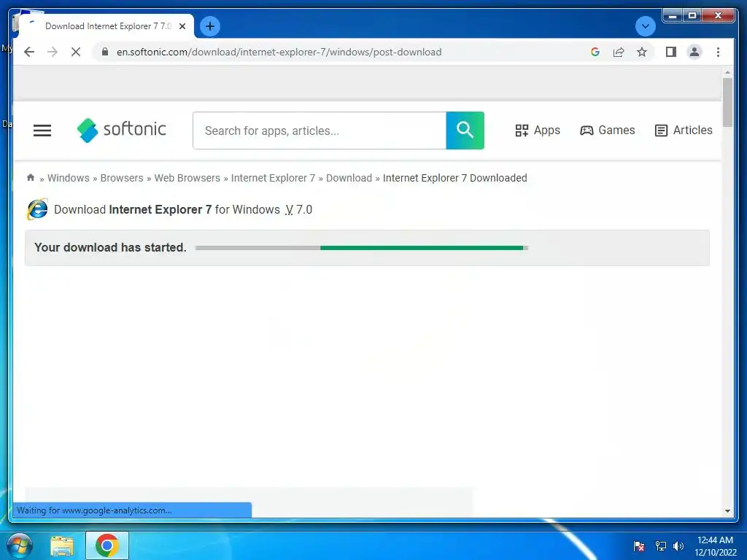Stop loading the page with the X button
Viewport: 747px width, 560px height.
76,52
